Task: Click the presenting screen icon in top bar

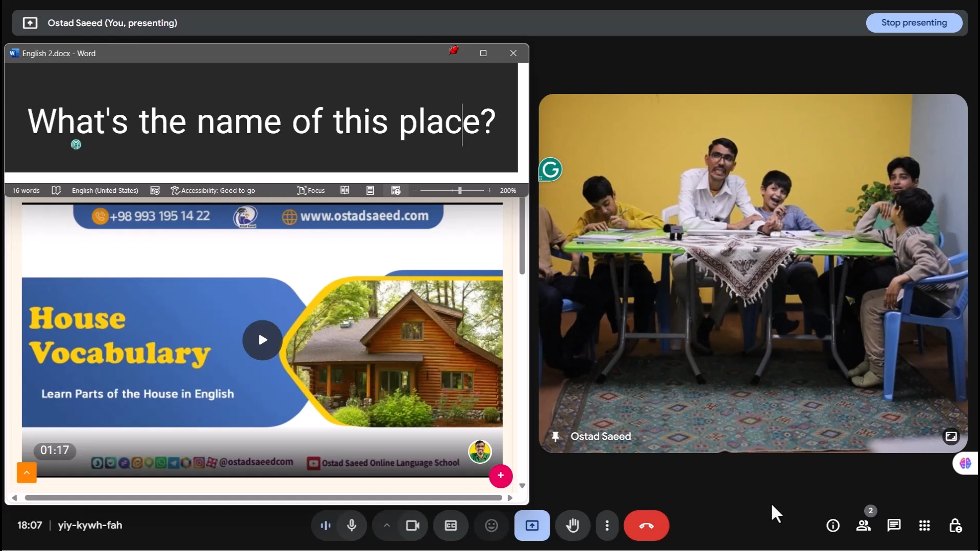Action: 30,23
